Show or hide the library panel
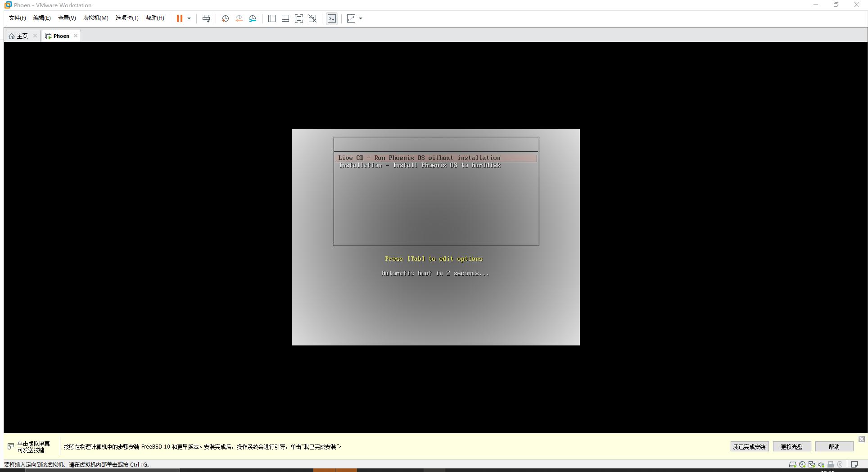Viewport: 868px width, 472px height. [x=271, y=18]
